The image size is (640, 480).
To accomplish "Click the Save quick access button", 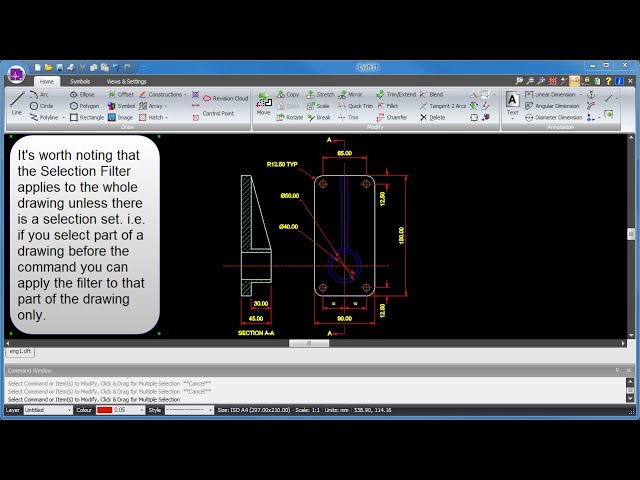I will (x=60, y=67).
